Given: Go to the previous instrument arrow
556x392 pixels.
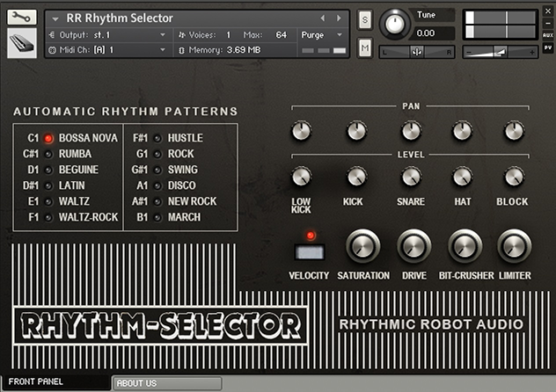Looking at the screenshot, I should tap(323, 18).
